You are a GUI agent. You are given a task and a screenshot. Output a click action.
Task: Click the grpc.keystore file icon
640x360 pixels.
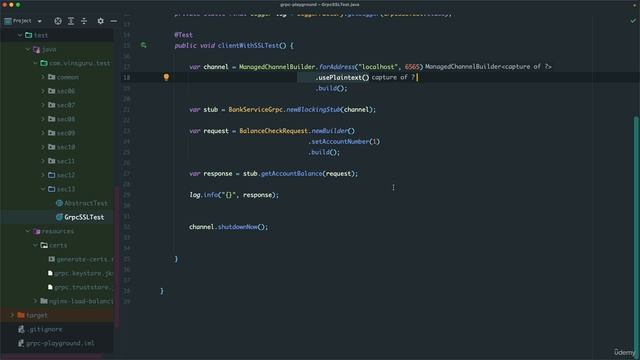pos(50,273)
